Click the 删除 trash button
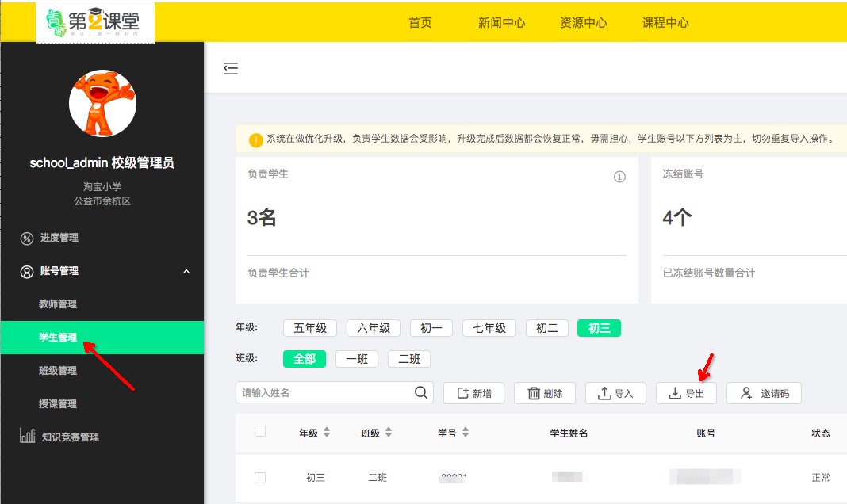This screenshot has height=504, width=847. [x=544, y=393]
